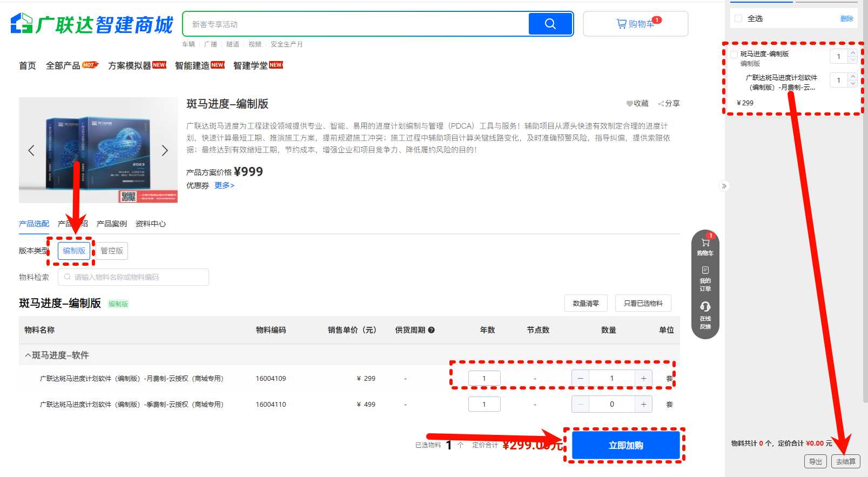Click material code 16004110
Screen dimensions: 868x477
pos(271,404)
